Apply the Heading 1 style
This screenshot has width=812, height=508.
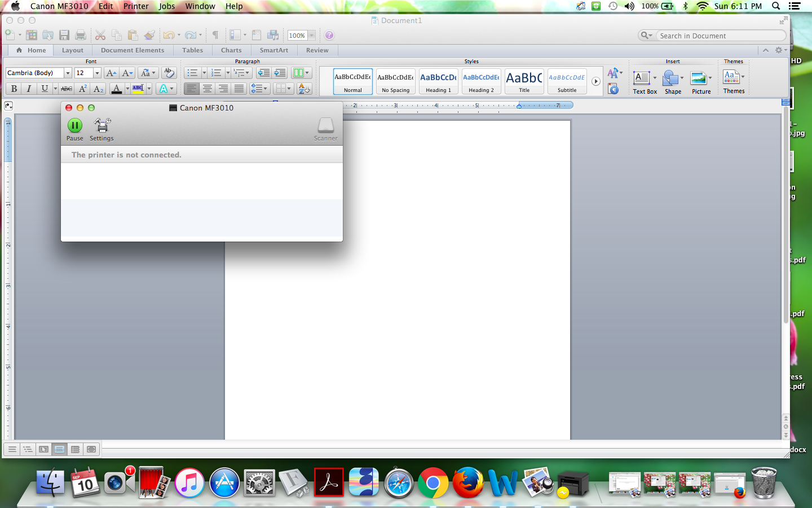coord(438,82)
